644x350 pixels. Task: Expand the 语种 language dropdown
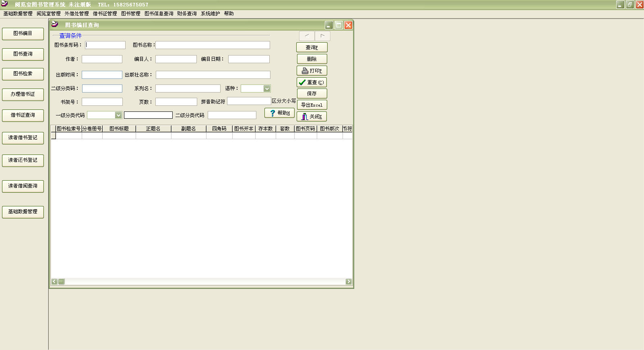(267, 89)
